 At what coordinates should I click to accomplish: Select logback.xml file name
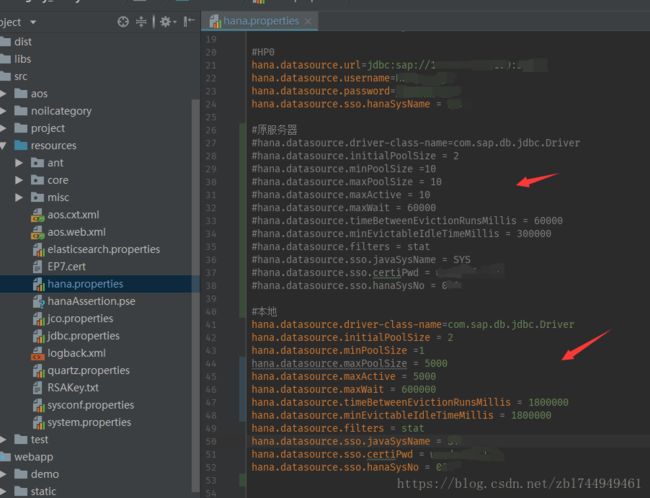pyautogui.click(x=76, y=353)
